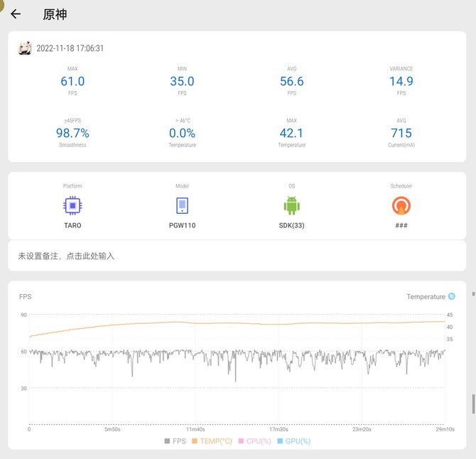Toggle the GPU(%) legend series

coord(293,441)
